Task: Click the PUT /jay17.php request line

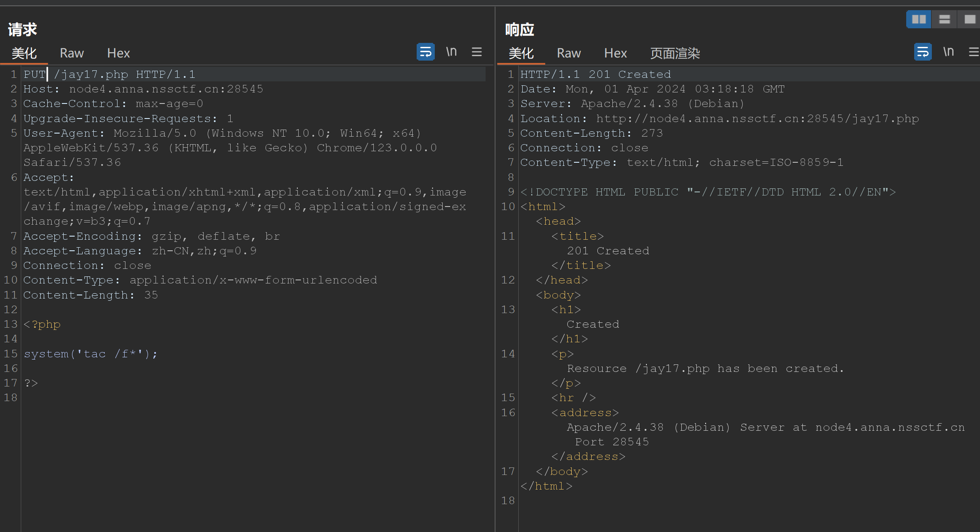Action: pyautogui.click(x=109, y=74)
